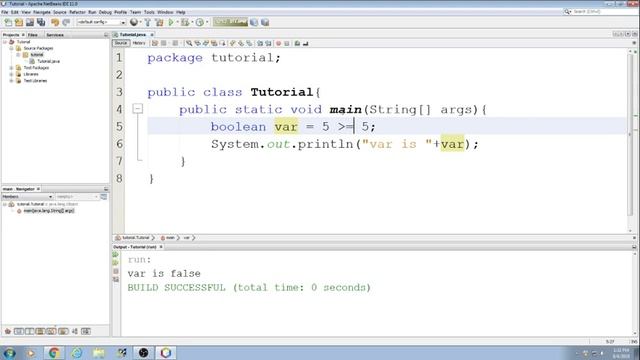
Task: Click the Shift Line Left editor icon
Action: [x=260, y=43]
